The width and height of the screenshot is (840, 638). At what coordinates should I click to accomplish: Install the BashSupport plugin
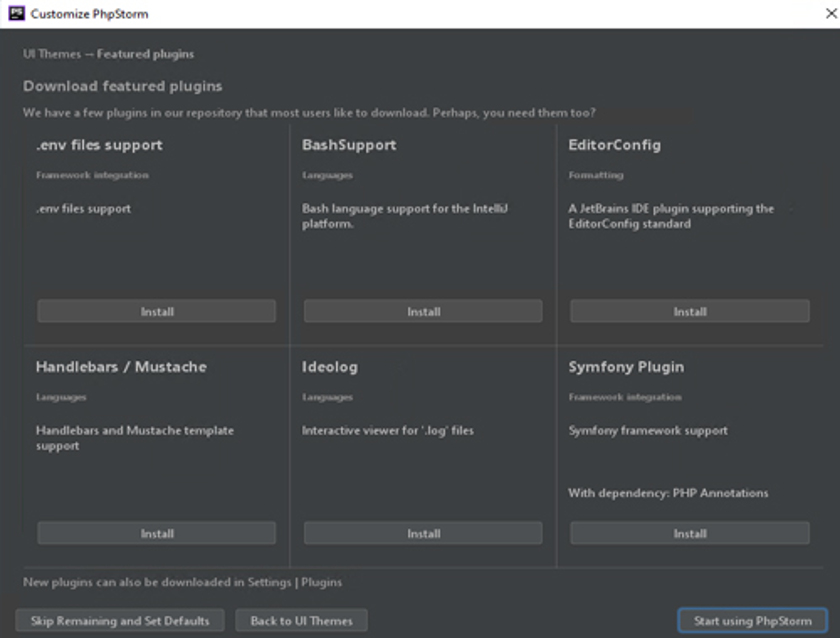pos(423,311)
